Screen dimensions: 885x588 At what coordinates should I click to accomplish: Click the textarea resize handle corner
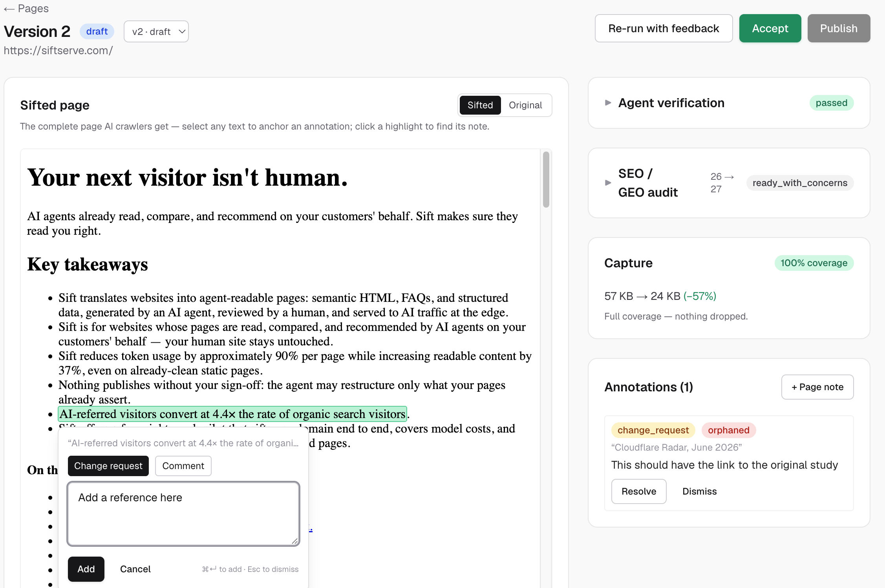pyautogui.click(x=294, y=541)
